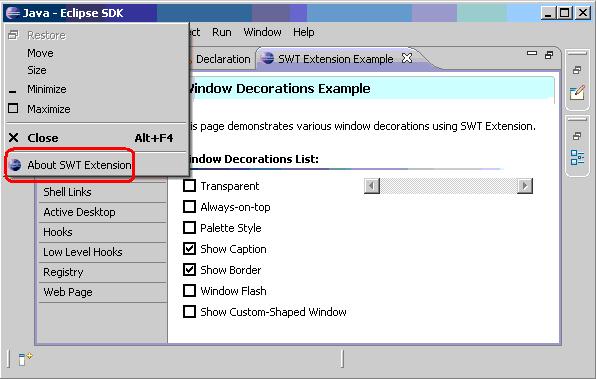Image resolution: width=596 pixels, height=379 pixels.
Task: Click the new fast view icon in status bar
Action: click(25, 358)
